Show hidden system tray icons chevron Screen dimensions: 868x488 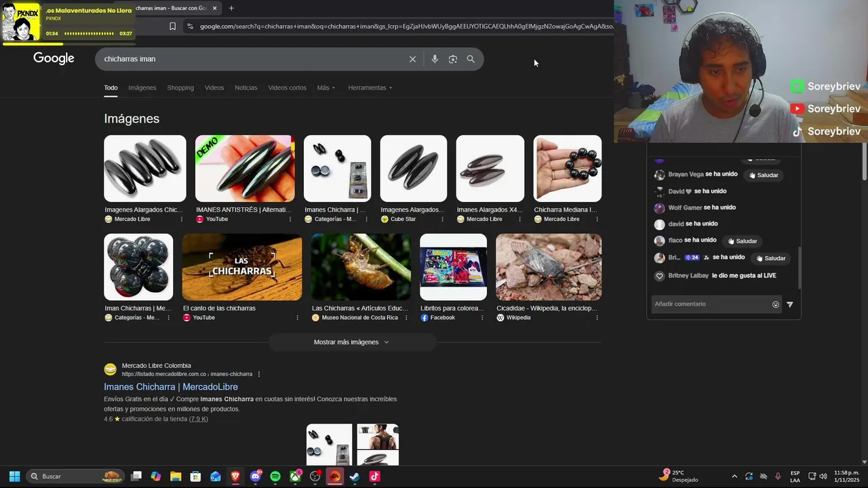[x=734, y=476]
